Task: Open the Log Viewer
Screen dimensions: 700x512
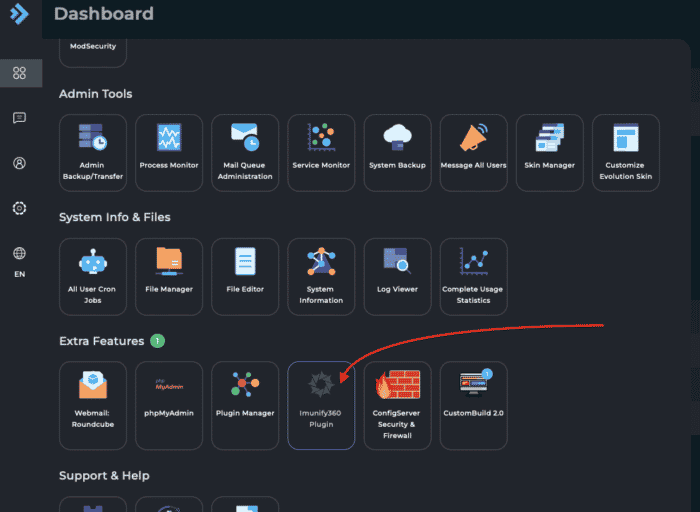Action: (397, 276)
